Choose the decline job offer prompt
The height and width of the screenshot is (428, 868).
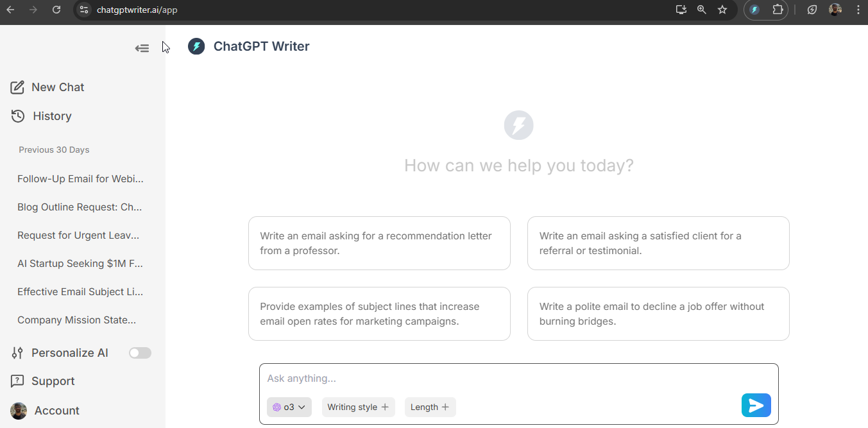(658, 314)
